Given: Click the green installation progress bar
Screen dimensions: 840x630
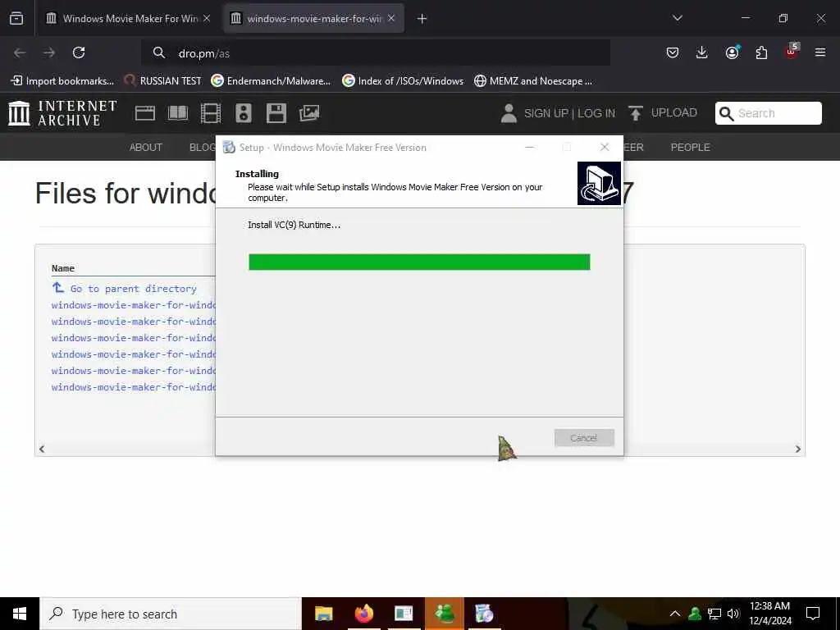Looking at the screenshot, I should [x=419, y=262].
